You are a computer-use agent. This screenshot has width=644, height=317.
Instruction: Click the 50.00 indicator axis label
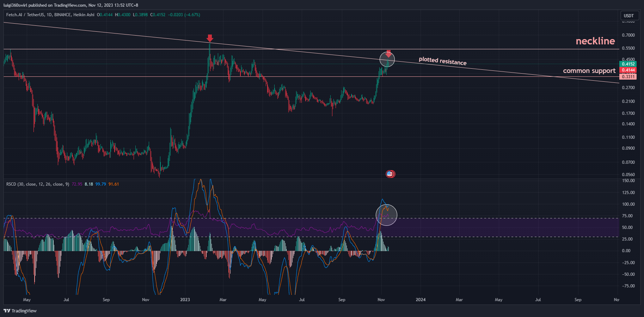(627, 228)
